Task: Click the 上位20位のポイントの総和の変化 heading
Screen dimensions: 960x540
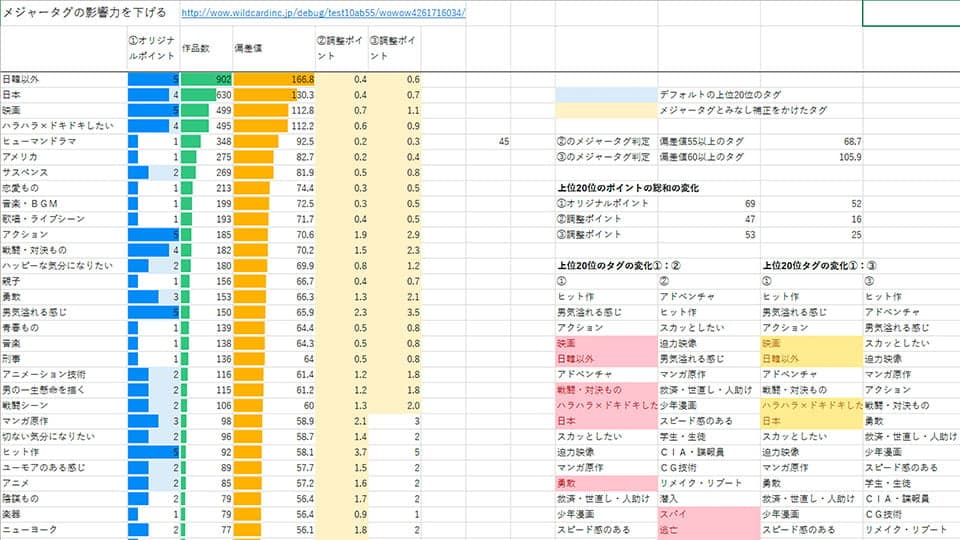Action: (x=627, y=188)
